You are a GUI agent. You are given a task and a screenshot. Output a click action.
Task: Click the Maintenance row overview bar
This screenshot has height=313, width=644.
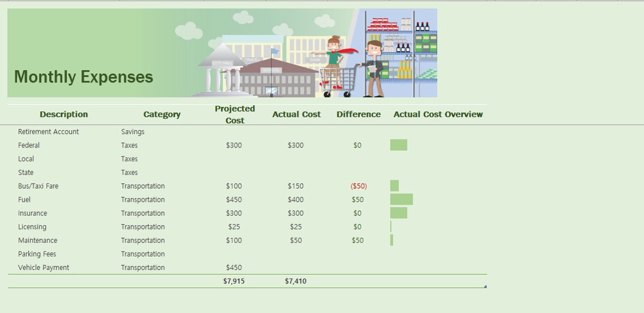point(392,240)
